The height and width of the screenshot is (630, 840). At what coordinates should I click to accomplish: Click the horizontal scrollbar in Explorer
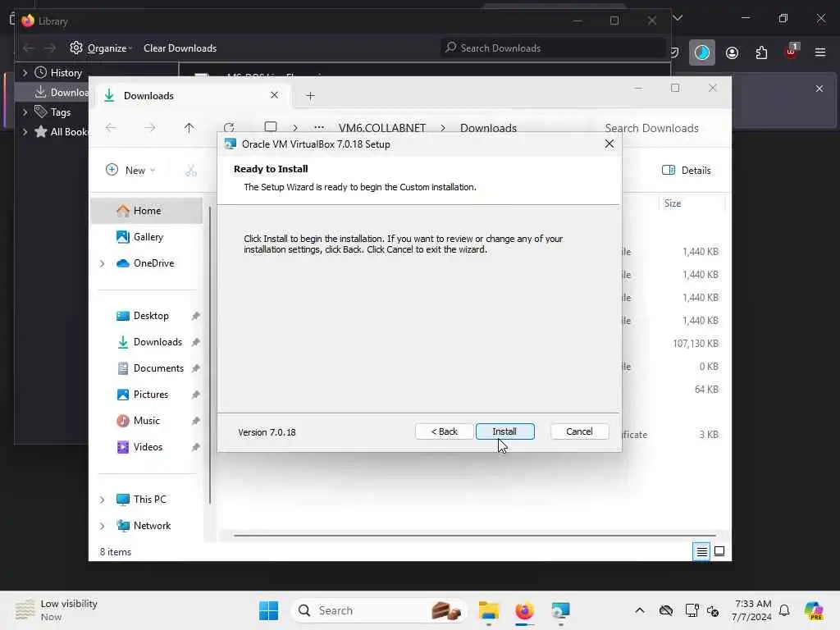(475, 535)
